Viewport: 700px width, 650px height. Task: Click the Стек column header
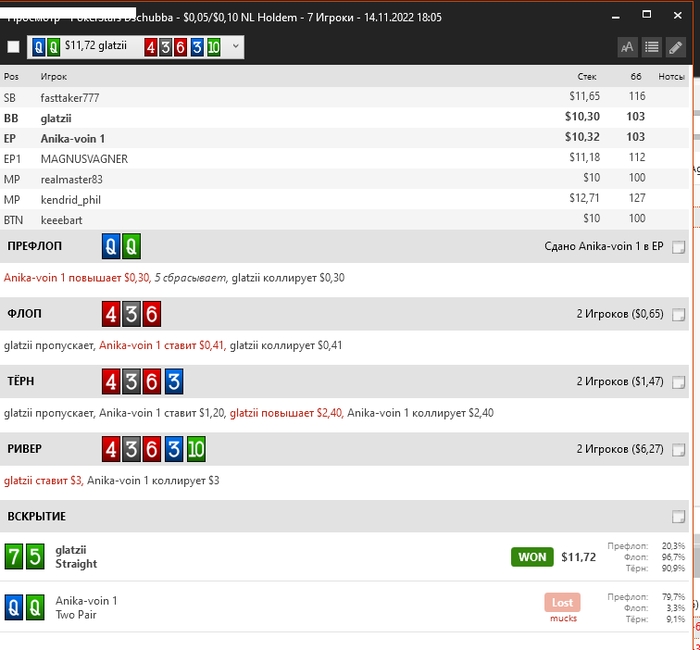click(x=587, y=76)
